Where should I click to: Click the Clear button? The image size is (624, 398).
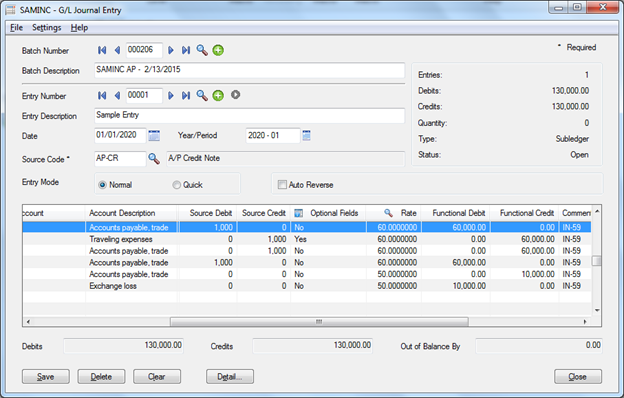point(157,377)
